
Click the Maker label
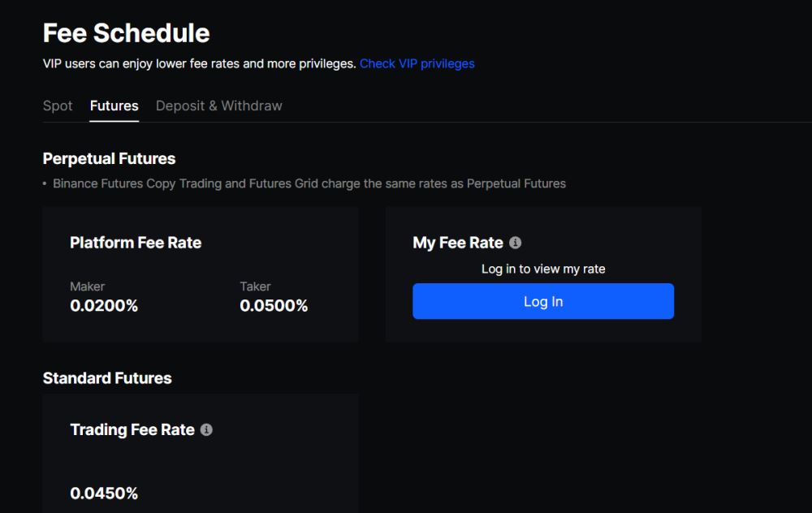click(x=87, y=287)
